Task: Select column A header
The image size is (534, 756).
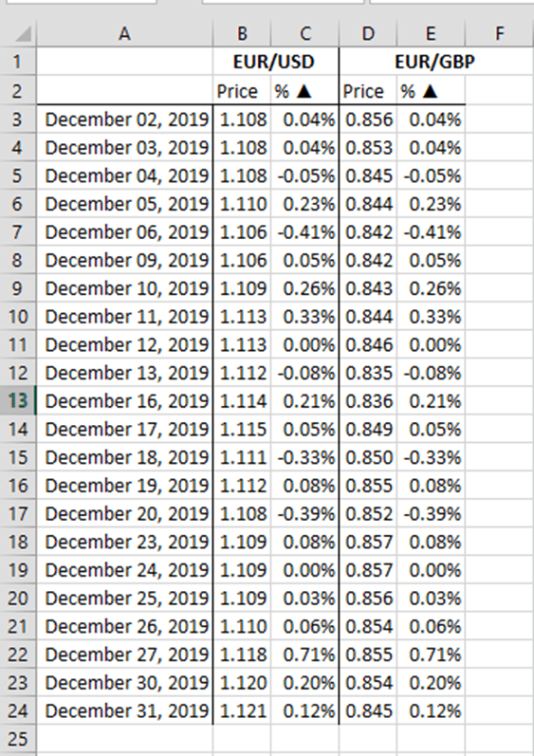Action: coord(124,33)
